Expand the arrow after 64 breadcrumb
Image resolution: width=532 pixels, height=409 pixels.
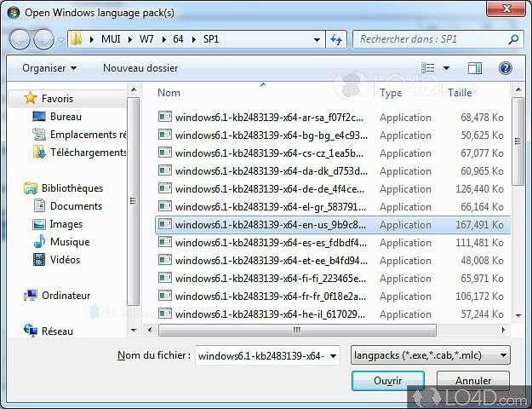pyautogui.click(x=193, y=39)
